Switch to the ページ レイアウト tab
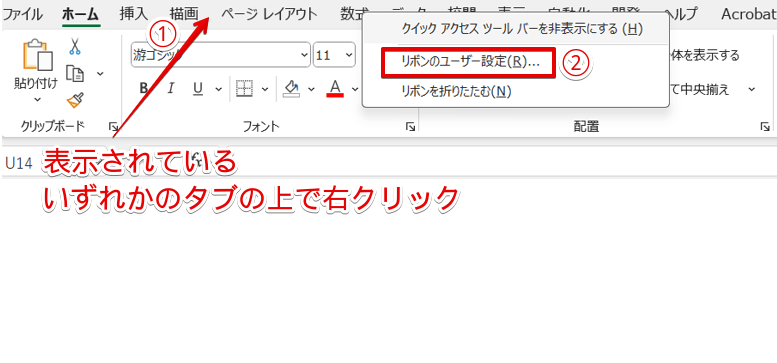The image size is (777, 363). tap(269, 14)
